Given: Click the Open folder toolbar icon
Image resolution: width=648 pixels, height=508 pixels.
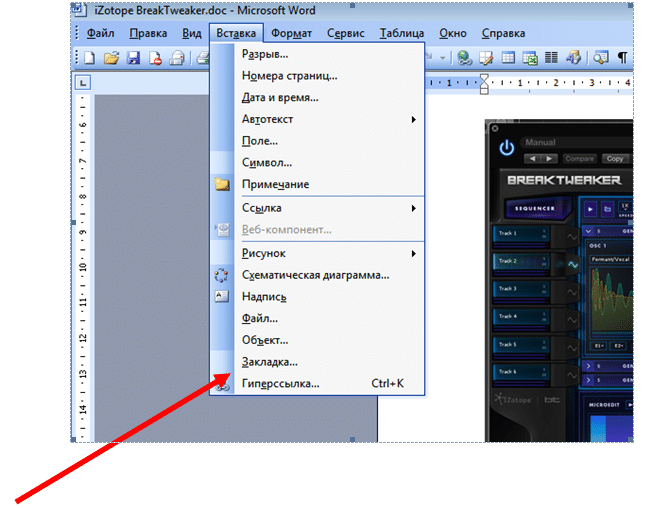Looking at the screenshot, I should coord(111,58).
